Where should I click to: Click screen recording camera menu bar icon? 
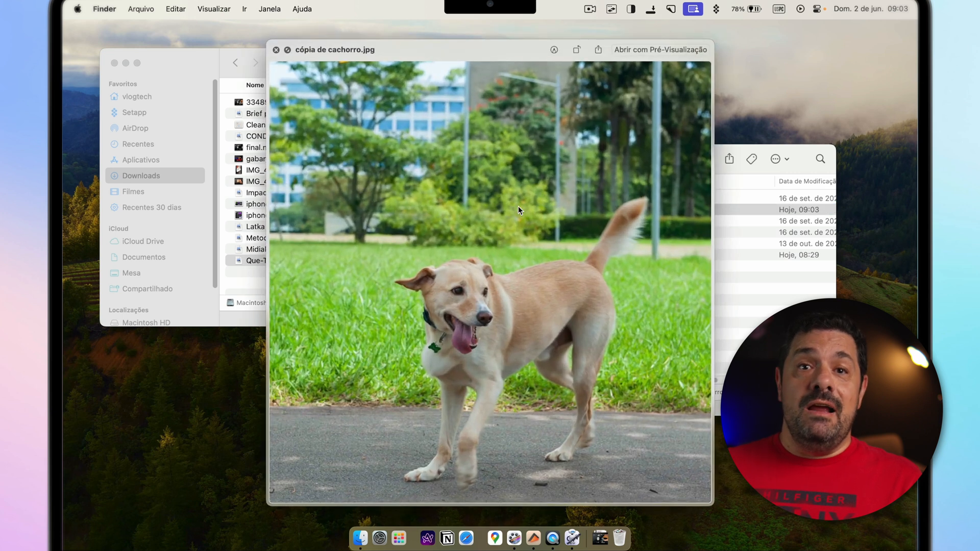[x=590, y=9]
